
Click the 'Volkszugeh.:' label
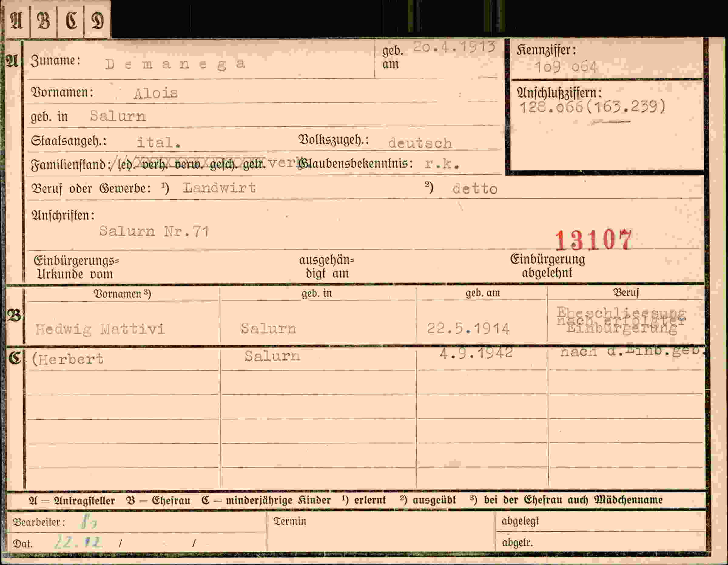point(334,140)
